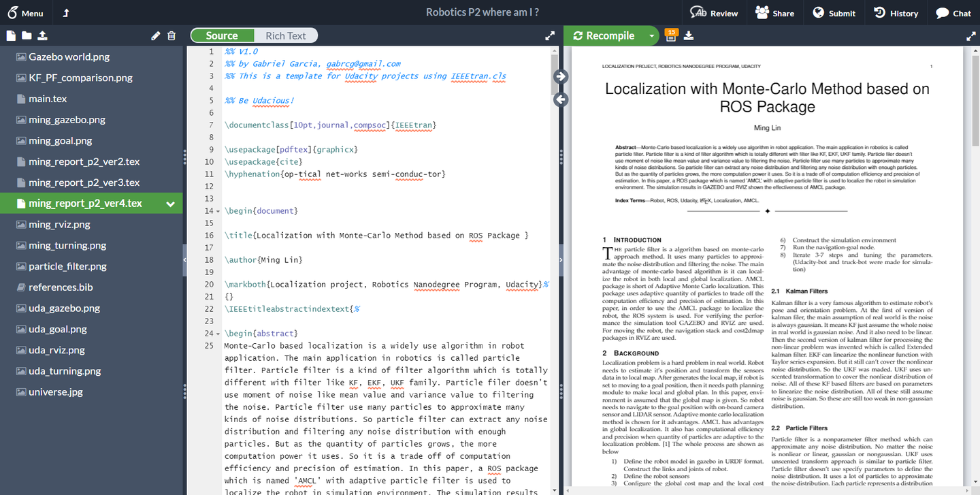Click \documentclass line in editor
This screenshot has width=980, height=495.
[329, 125]
